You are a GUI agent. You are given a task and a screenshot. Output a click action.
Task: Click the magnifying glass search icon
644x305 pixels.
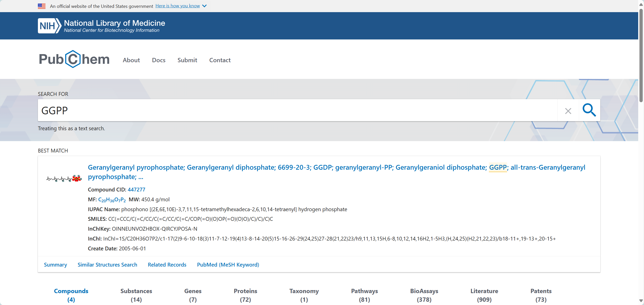(x=589, y=110)
